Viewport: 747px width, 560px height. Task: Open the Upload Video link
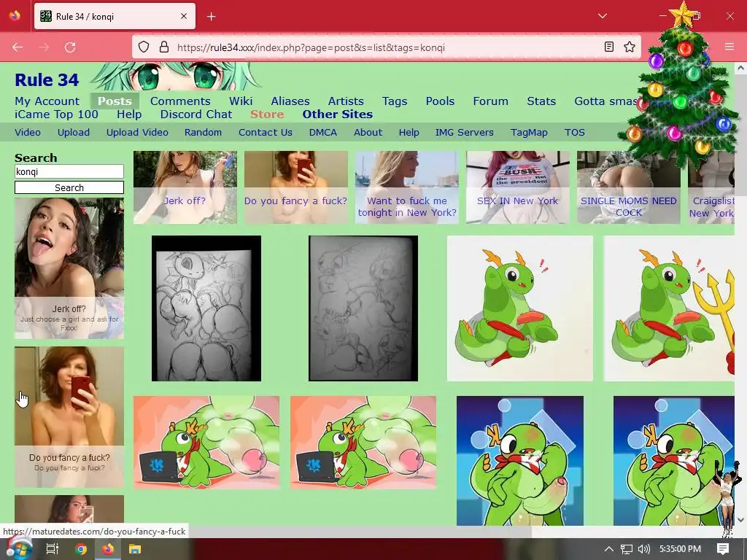click(x=137, y=133)
